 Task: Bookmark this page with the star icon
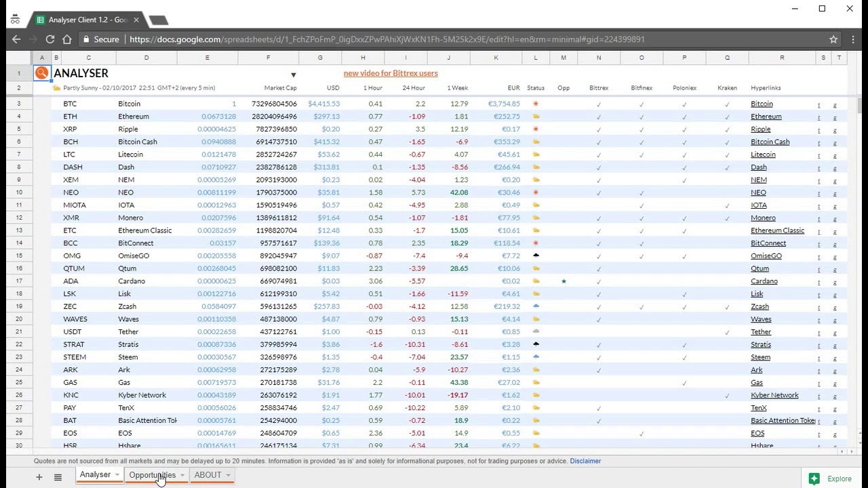[833, 39]
